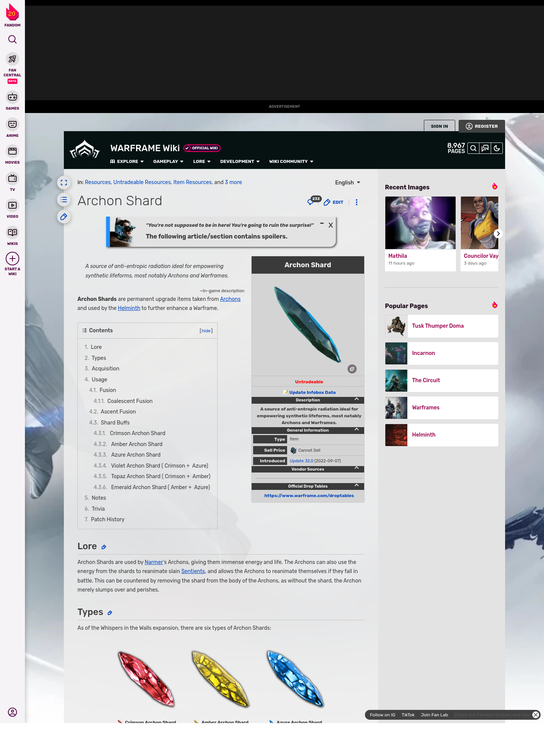Edit the Types section pencil icon
544x756 pixels.
(x=110, y=613)
